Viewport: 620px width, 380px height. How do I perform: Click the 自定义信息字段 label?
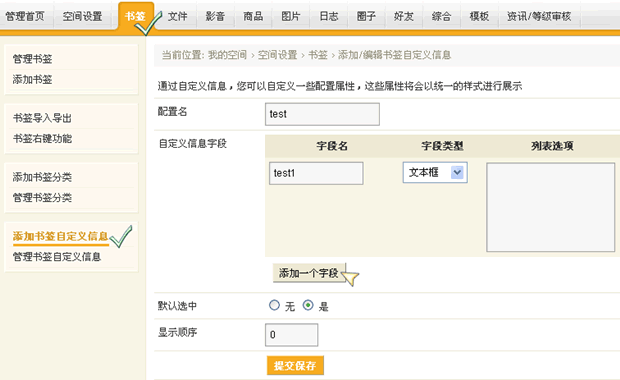pos(193,144)
